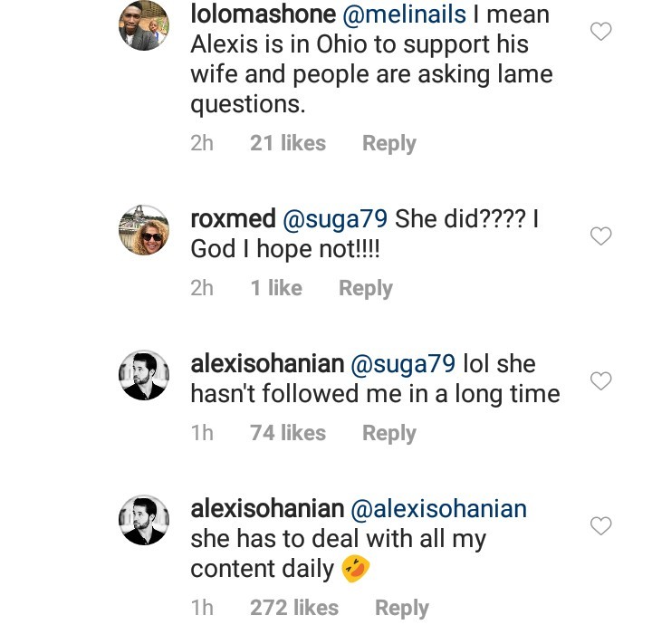Like the "hasn't followed me" comment heart

tap(600, 381)
